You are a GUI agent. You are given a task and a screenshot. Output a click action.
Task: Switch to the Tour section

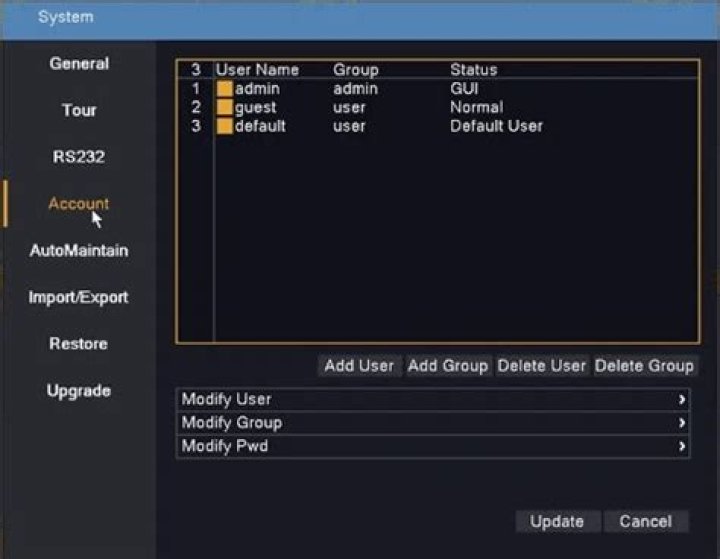[79, 110]
